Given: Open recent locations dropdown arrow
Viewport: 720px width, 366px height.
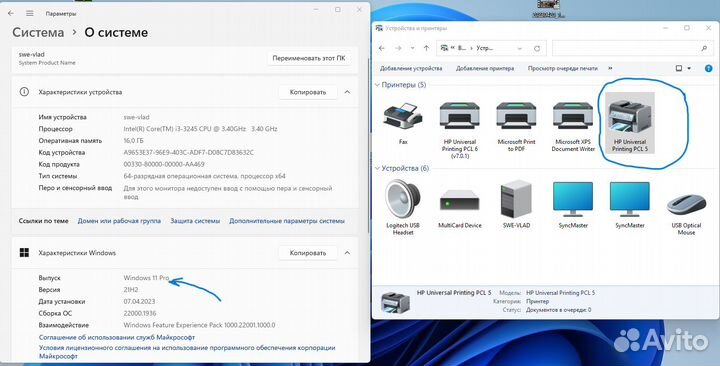Looking at the screenshot, I should pos(412,48).
